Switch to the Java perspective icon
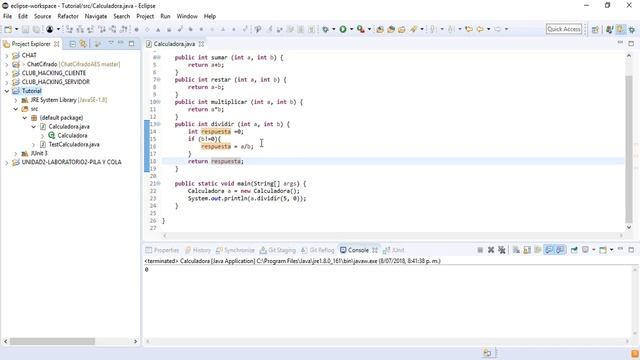This screenshot has height=360, width=640. 621,29
